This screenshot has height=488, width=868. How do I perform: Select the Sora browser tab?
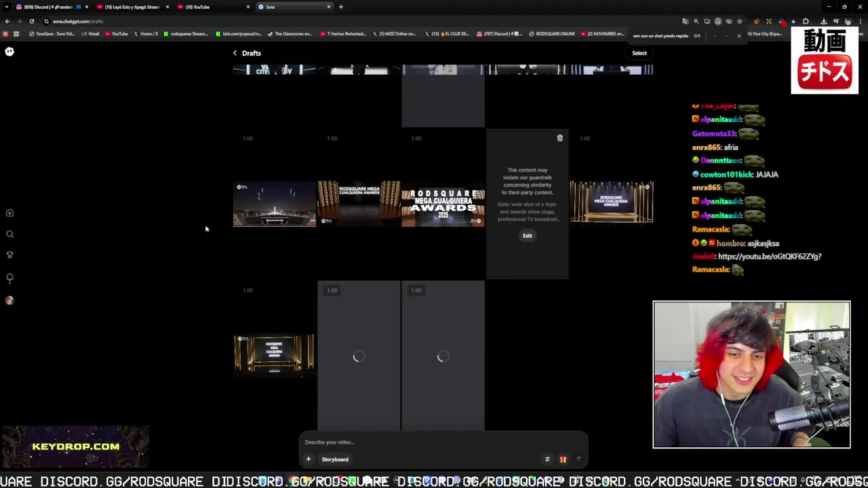(x=294, y=7)
